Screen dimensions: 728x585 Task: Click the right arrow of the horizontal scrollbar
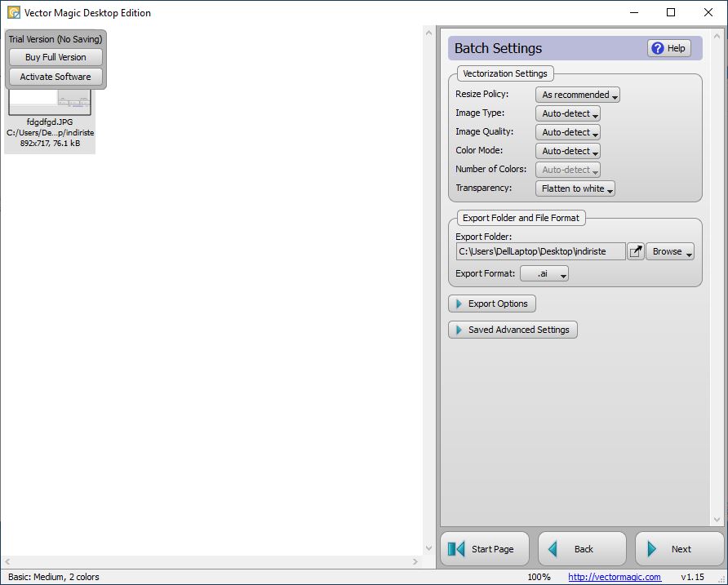click(x=415, y=562)
